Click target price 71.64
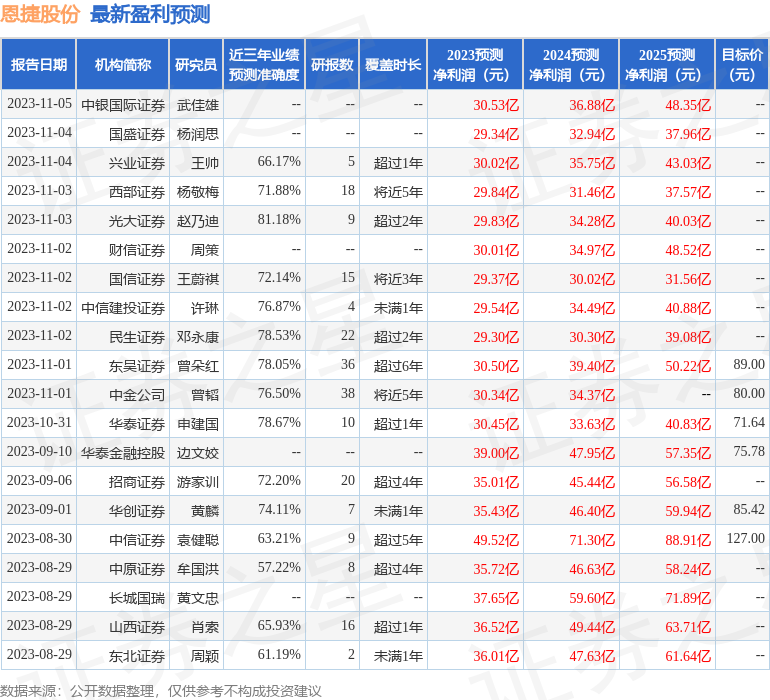The width and height of the screenshot is (770, 700). click(x=749, y=422)
